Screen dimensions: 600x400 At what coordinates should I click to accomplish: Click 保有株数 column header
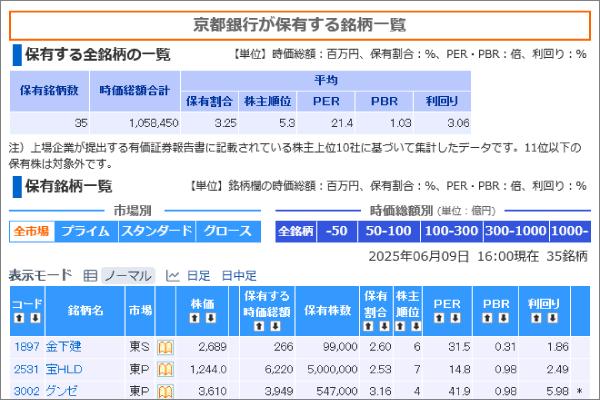(x=328, y=310)
